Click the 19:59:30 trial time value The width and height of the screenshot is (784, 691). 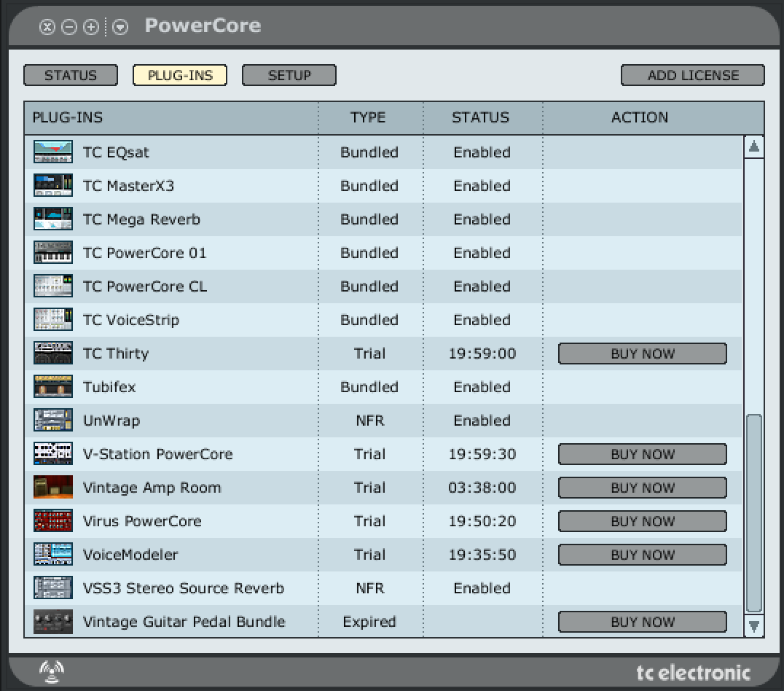[482, 454]
